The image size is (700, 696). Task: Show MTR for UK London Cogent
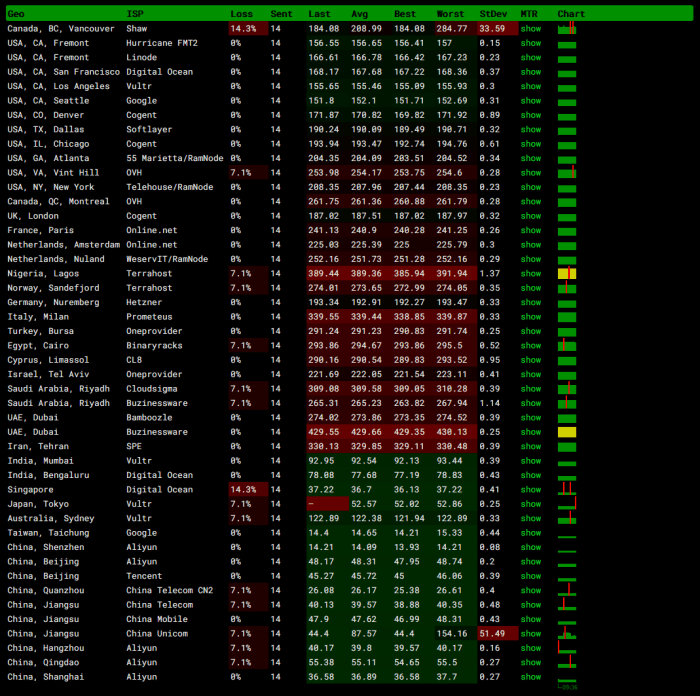tap(531, 216)
